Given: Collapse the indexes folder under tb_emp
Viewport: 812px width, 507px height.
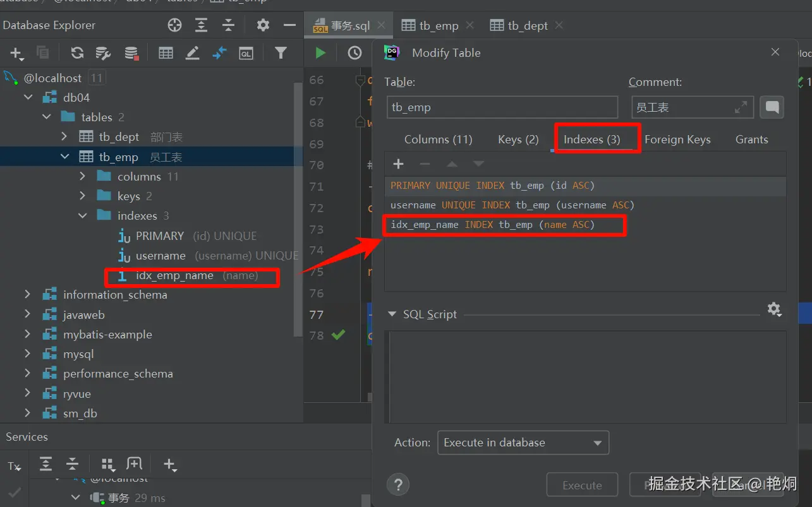Looking at the screenshot, I should 83,215.
